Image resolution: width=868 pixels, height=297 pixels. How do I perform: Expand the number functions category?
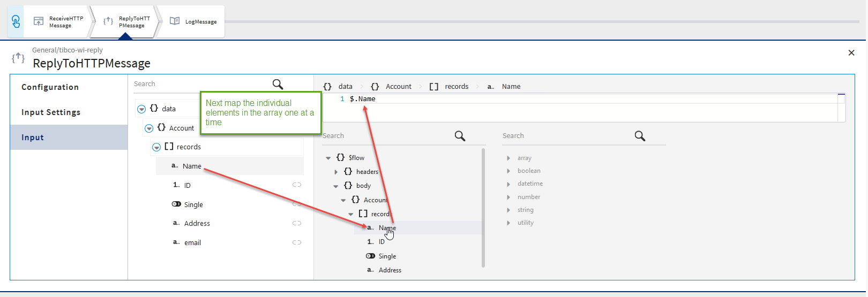click(508, 197)
